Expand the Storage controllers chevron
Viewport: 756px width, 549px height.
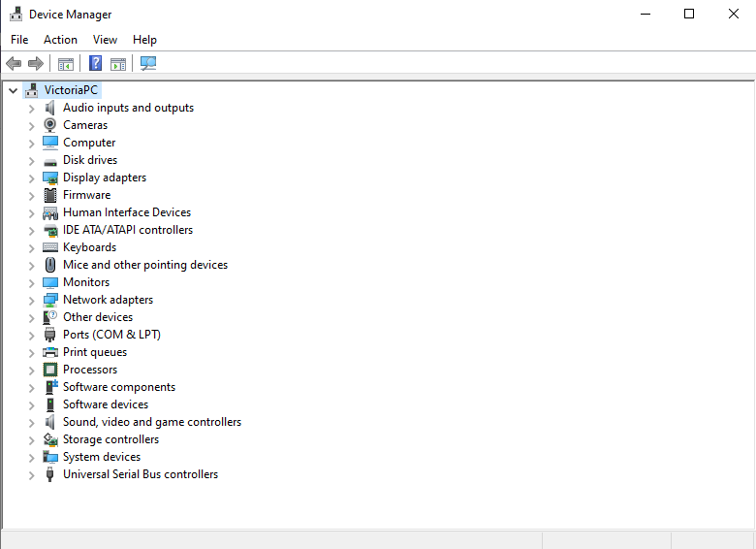31,440
